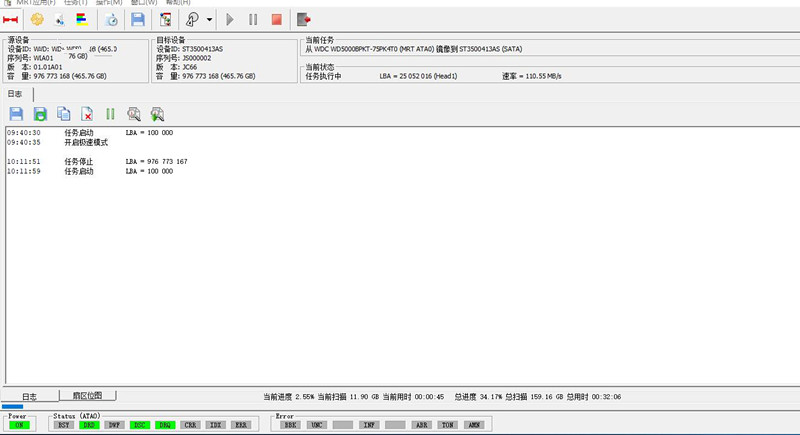
Task: Click the gray play task button
Action: click(230, 20)
